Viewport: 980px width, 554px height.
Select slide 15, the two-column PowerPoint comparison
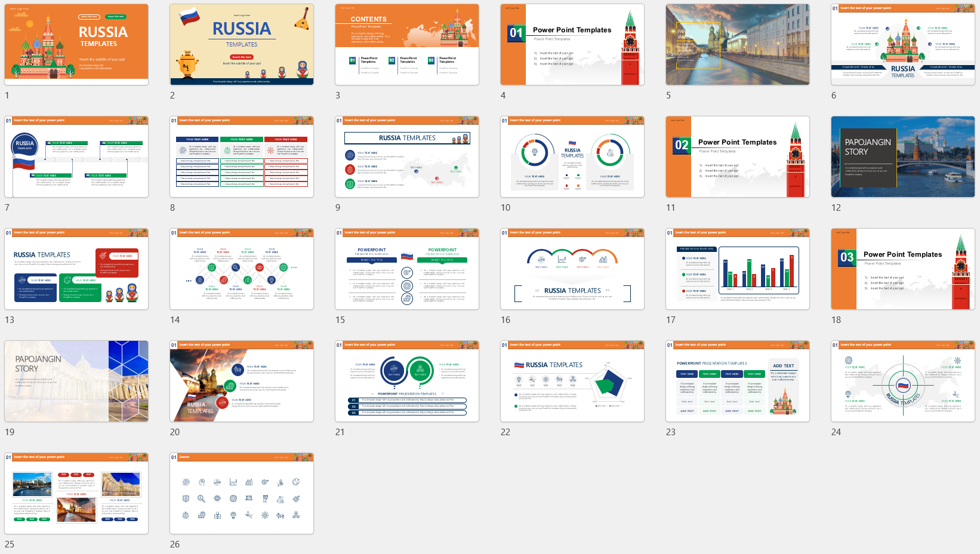coord(407,269)
